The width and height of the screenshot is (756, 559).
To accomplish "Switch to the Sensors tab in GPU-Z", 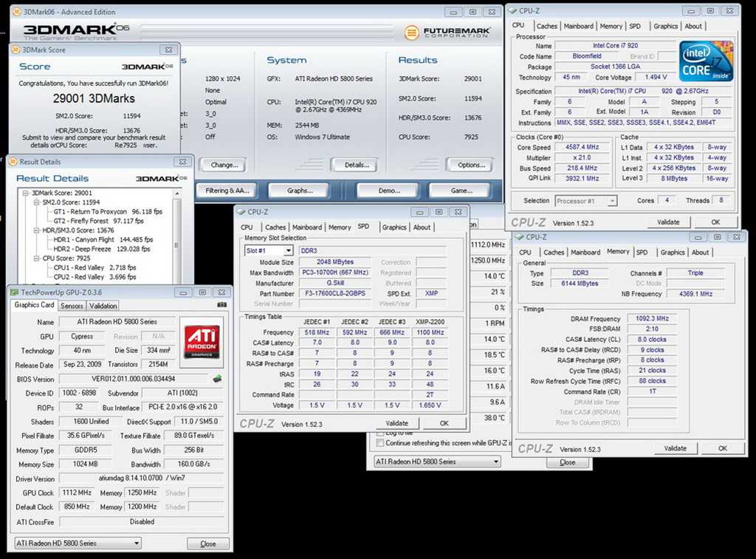I will click(x=72, y=306).
